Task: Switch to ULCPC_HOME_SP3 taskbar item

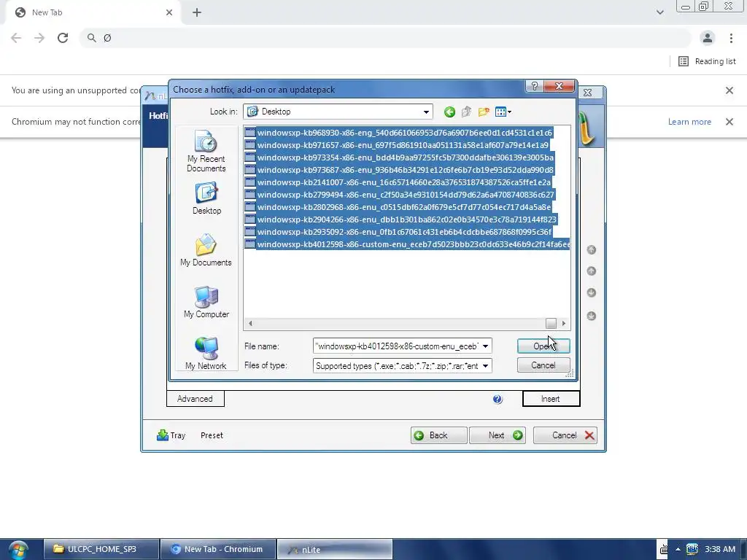Action: pos(101,549)
